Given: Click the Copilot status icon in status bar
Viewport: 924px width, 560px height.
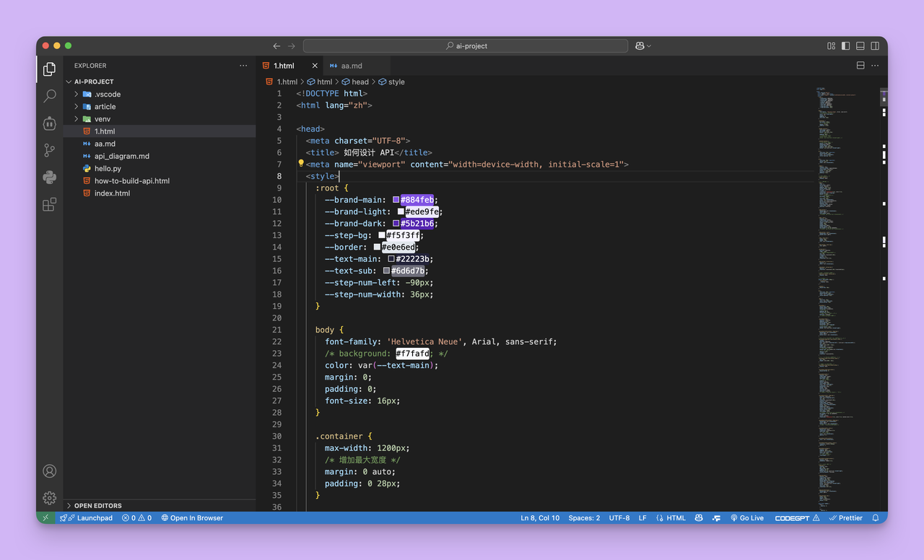Looking at the screenshot, I should (699, 518).
